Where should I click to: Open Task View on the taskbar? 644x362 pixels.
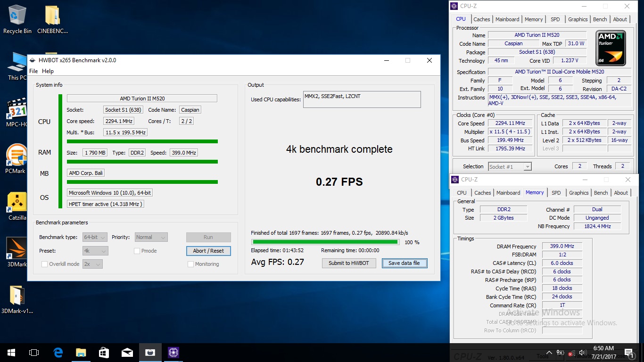[x=34, y=353]
